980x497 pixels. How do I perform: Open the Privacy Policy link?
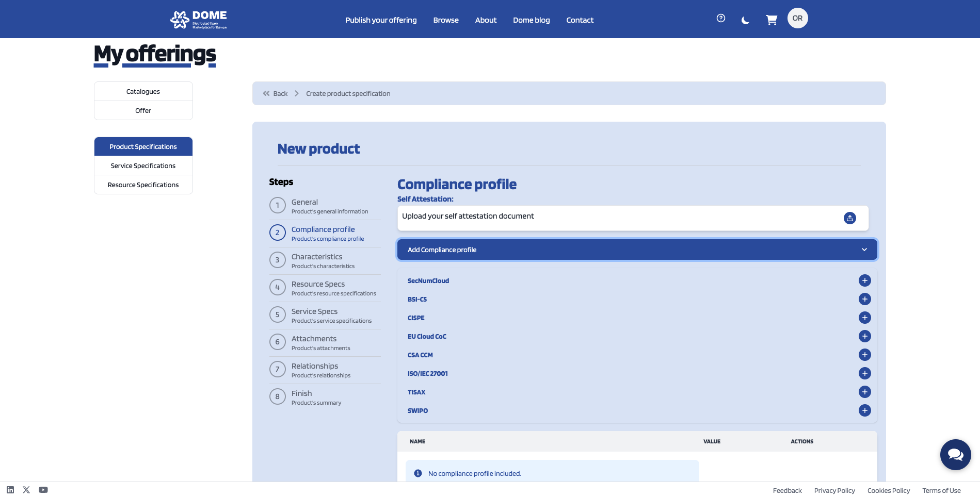834,490
